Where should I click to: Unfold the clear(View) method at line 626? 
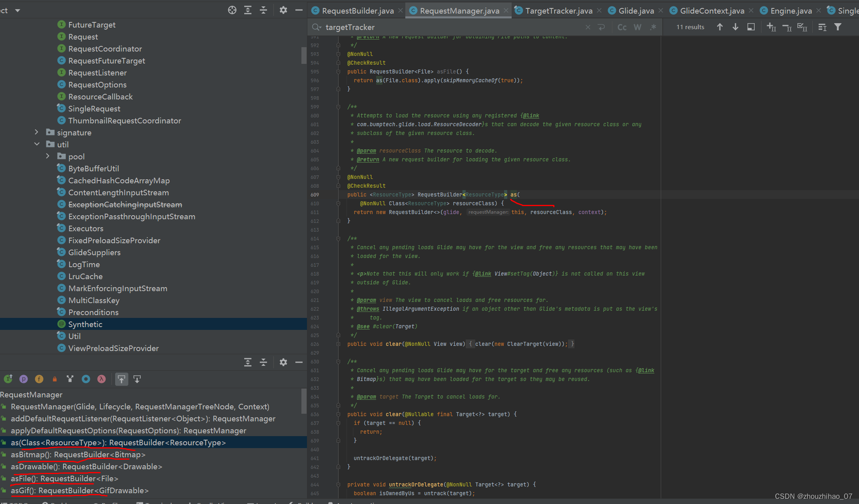point(338,344)
